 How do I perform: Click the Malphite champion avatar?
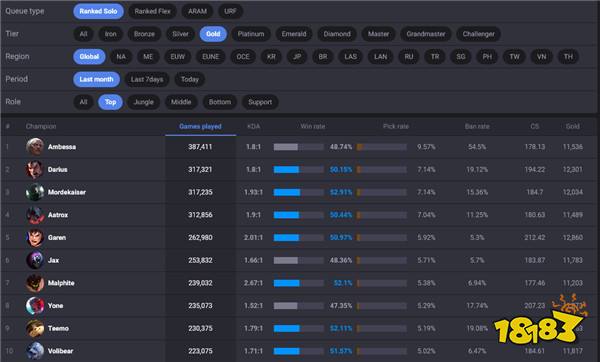(35, 283)
